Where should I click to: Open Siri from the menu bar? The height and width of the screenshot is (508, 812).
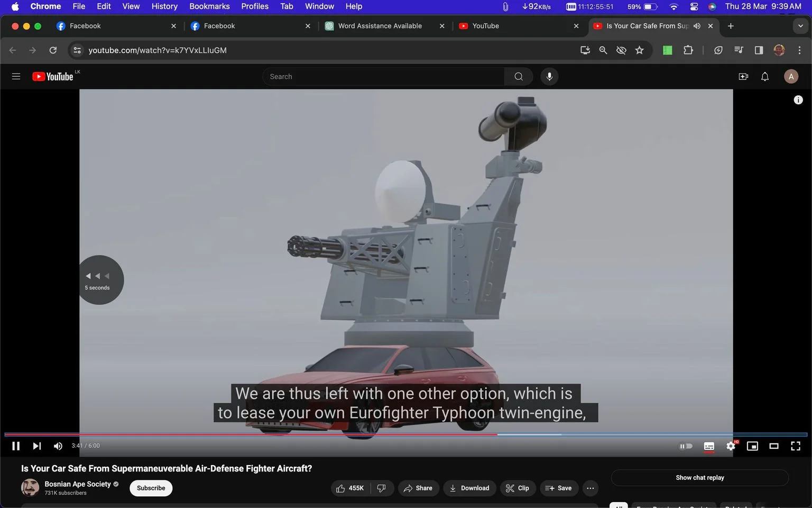(x=712, y=6)
